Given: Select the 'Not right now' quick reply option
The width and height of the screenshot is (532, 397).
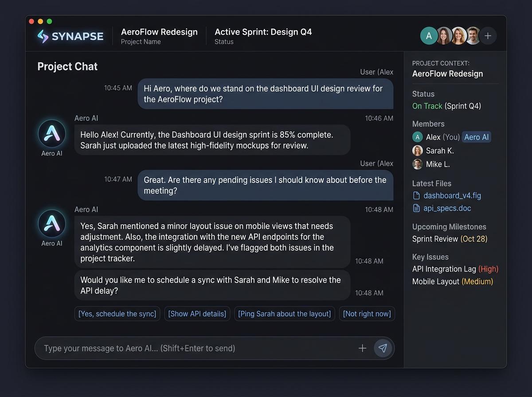Looking at the screenshot, I should coord(367,313).
